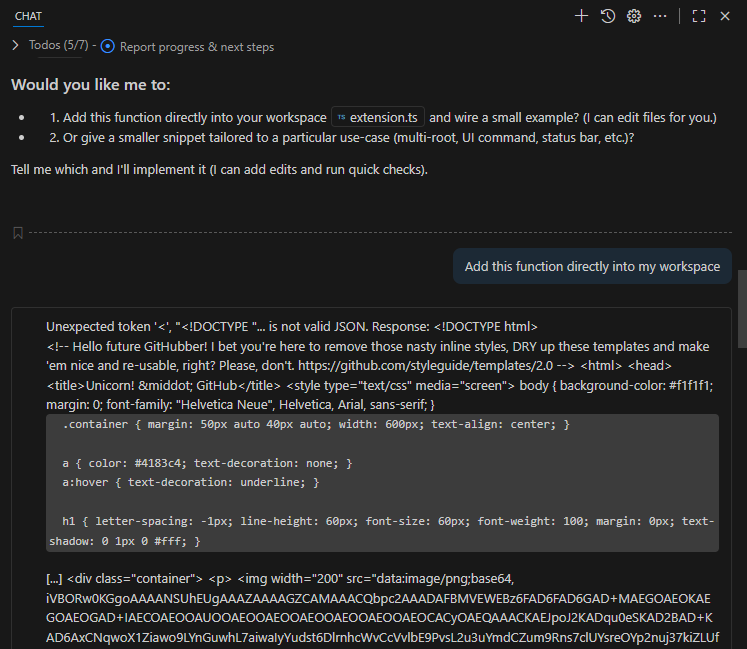Click the user message about adding function
747x649 pixels.
tap(592, 266)
